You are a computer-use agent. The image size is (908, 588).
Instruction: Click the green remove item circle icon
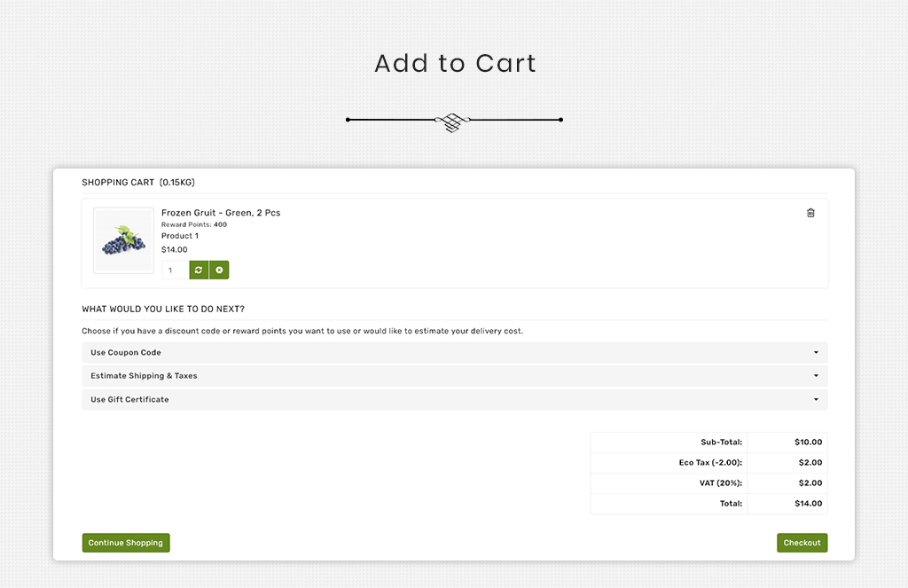coord(219,270)
